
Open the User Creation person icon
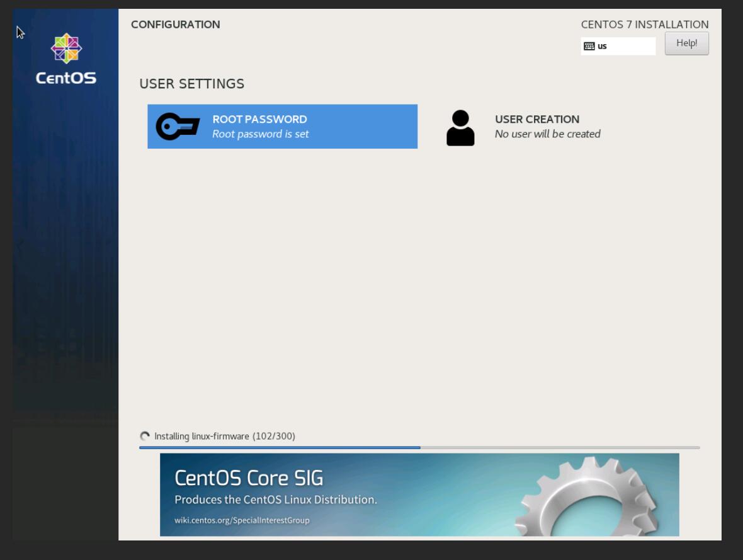click(460, 127)
